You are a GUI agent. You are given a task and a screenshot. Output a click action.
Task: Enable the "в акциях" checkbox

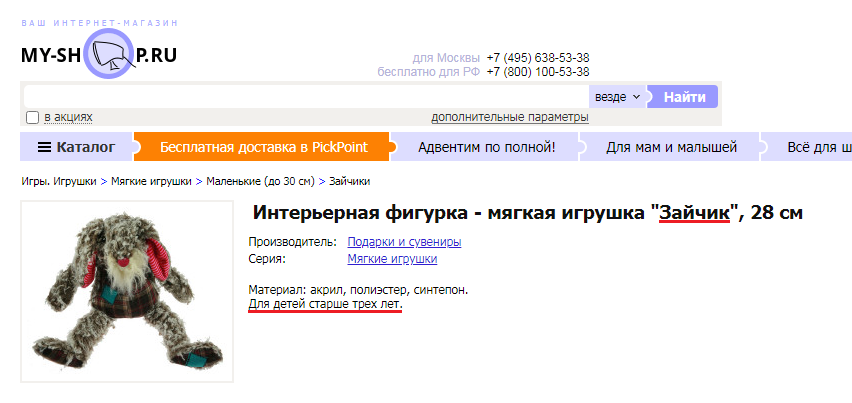[32, 117]
